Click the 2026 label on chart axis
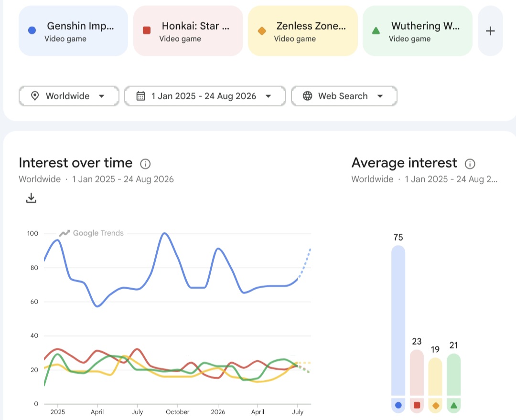 coord(218,412)
